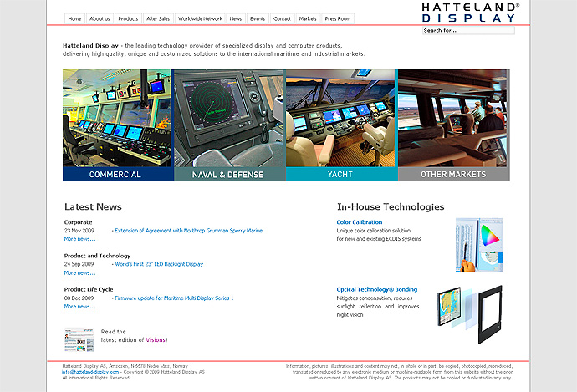
Task: Open Northrop Grumman Sperry Marine agreement news
Action: [x=188, y=230]
